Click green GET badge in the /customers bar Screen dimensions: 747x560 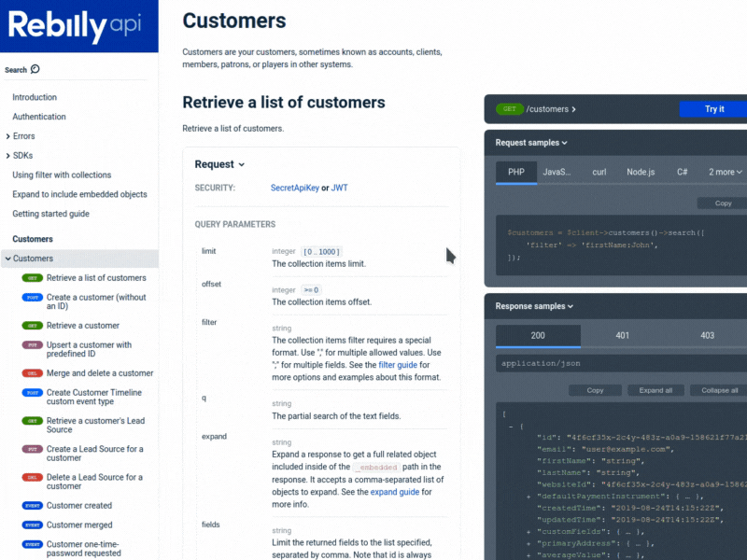(x=509, y=109)
